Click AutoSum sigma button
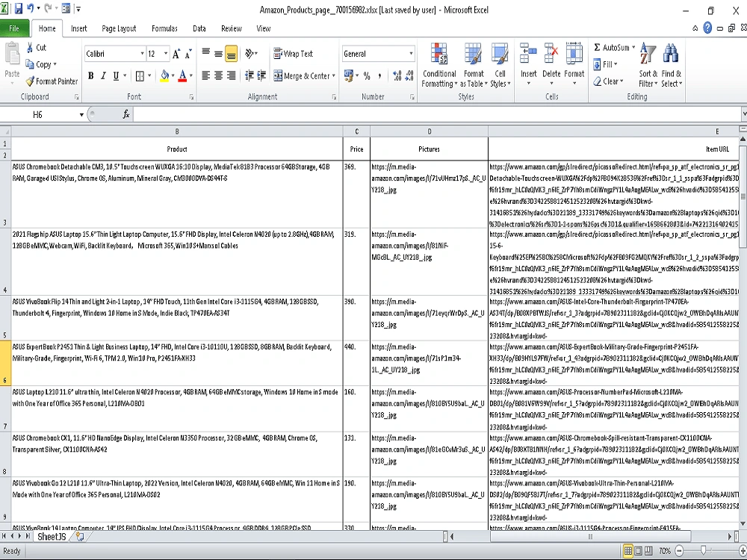The height and width of the screenshot is (560, 747). click(x=611, y=48)
